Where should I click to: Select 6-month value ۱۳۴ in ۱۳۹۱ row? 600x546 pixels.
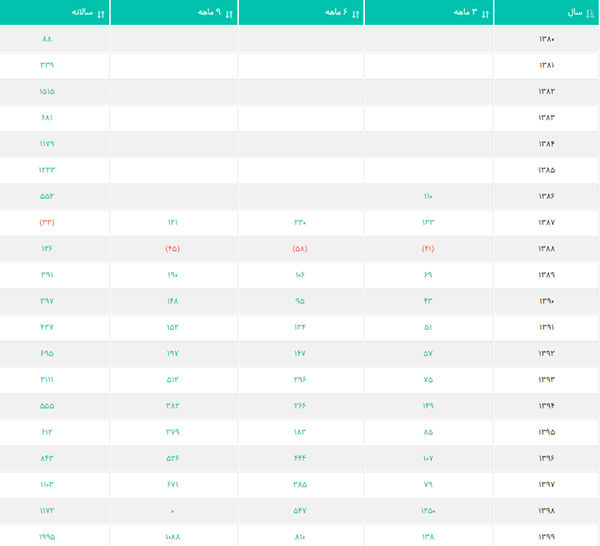pyautogui.click(x=300, y=327)
